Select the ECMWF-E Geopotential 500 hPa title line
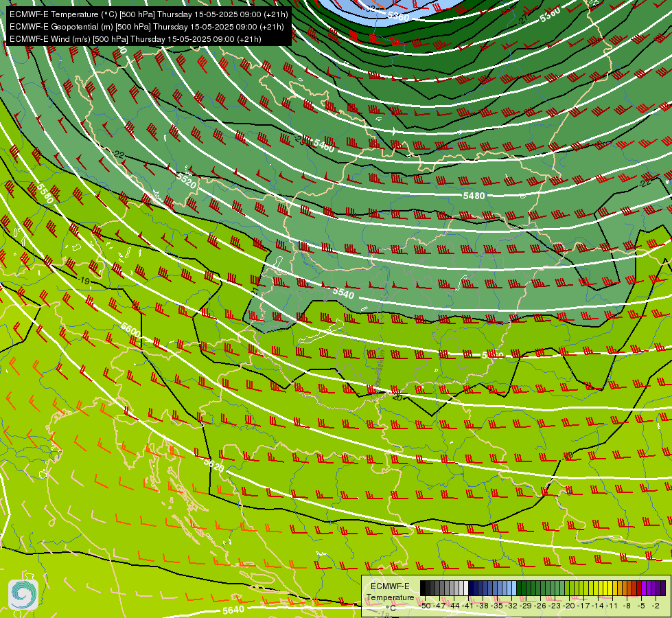Image resolution: width=672 pixels, height=618 pixels. (x=147, y=27)
